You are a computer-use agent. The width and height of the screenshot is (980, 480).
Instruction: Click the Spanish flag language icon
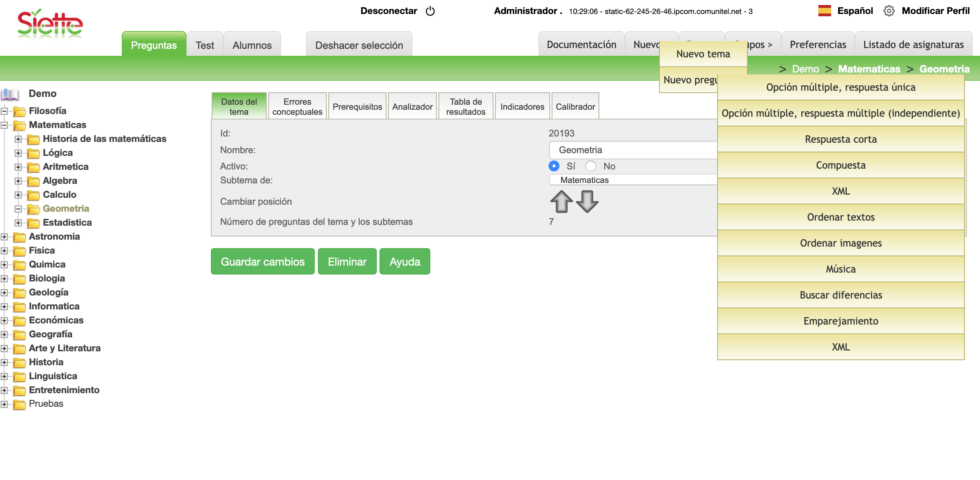pos(825,11)
